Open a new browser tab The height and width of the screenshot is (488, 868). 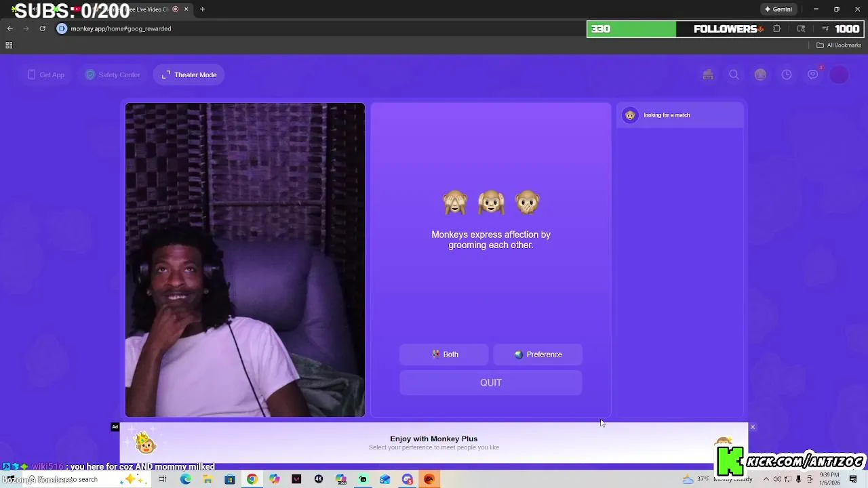point(202,9)
